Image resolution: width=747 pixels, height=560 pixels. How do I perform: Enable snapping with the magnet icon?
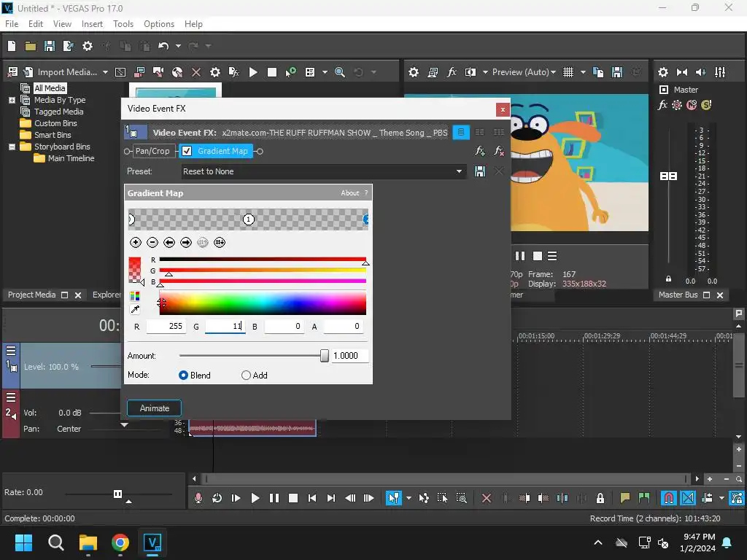pos(668,498)
